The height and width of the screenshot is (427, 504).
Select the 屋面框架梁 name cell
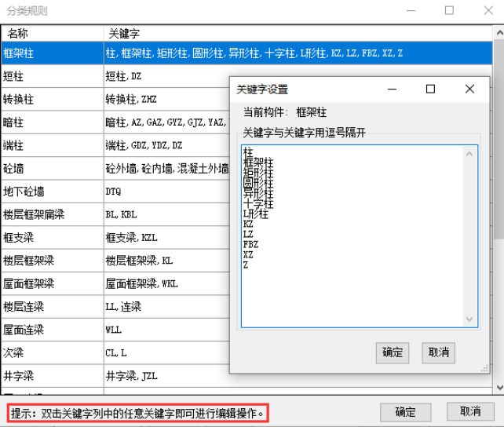click(x=53, y=283)
